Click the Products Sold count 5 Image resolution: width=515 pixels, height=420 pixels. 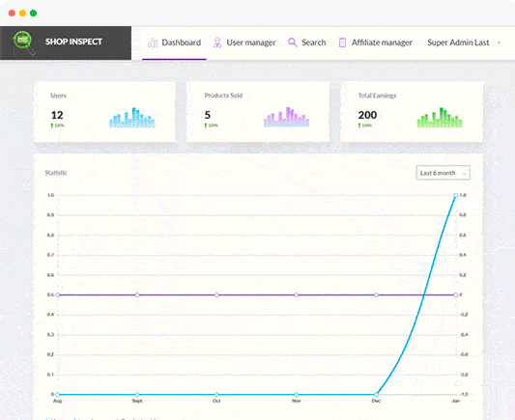point(207,115)
